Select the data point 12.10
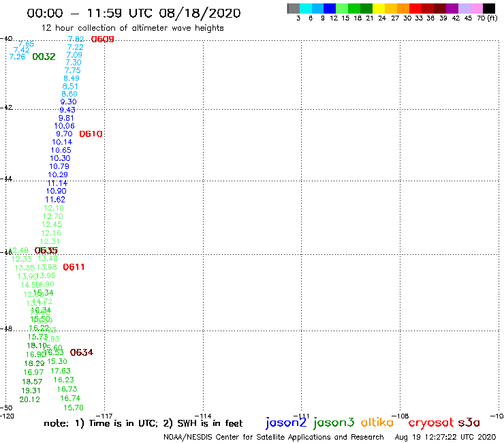Image resolution: width=504 pixels, height=443 pixels. (54, 208)
